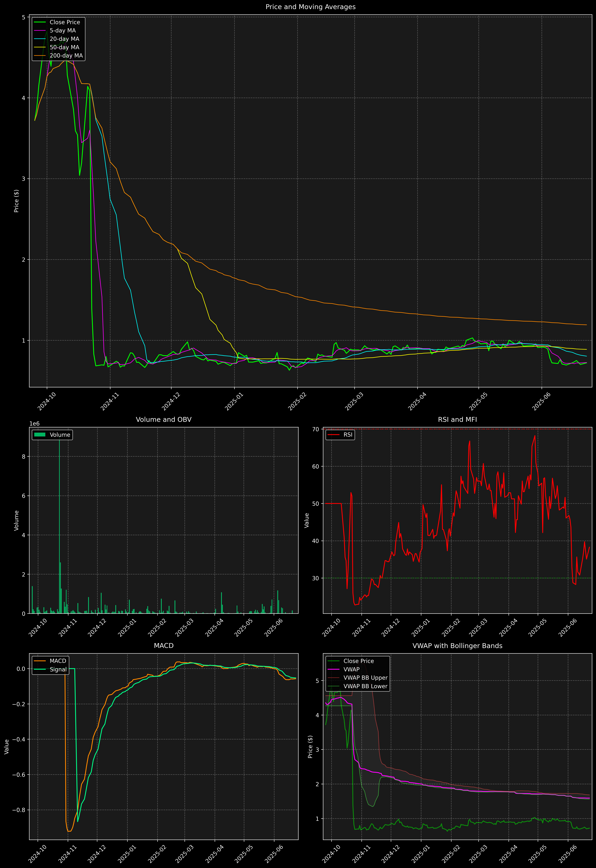This screenshot has height=868, width=596.
Task: Click the "2025-04" x-axis tick on the top chart
Action: (417, 402)
